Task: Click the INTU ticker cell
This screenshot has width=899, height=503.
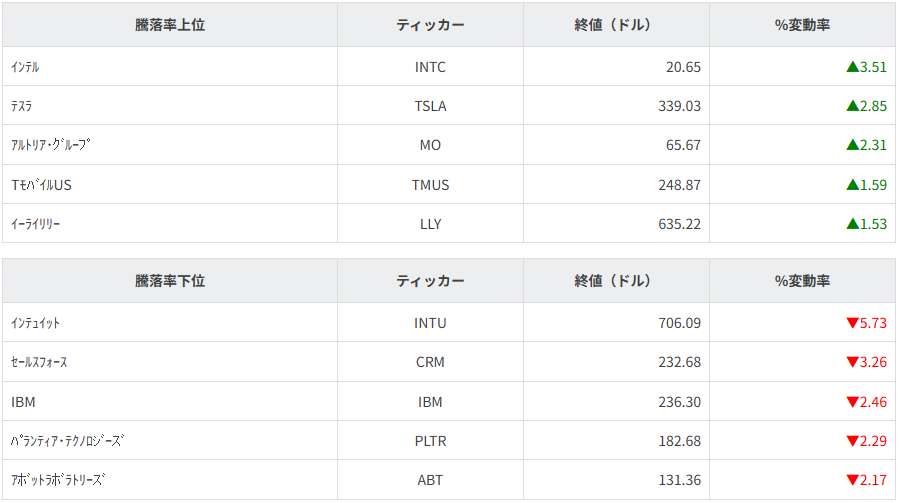Action: (430, 323)
